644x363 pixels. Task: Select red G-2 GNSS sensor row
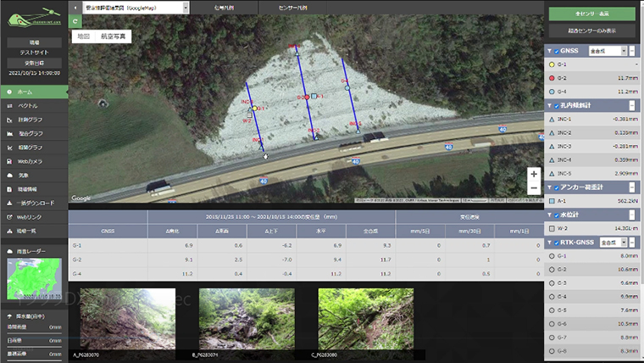coord(591,78)
